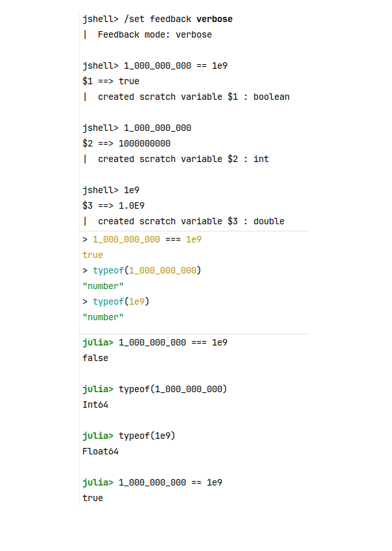Click the '/set feedback verbose' command line
The width and height of the screenshot is (392, 551).
coord(157,19)
